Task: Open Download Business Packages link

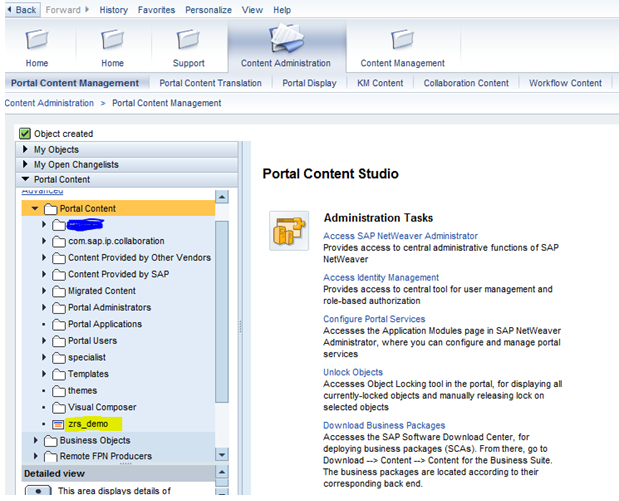Action: [x=384, y=426]
